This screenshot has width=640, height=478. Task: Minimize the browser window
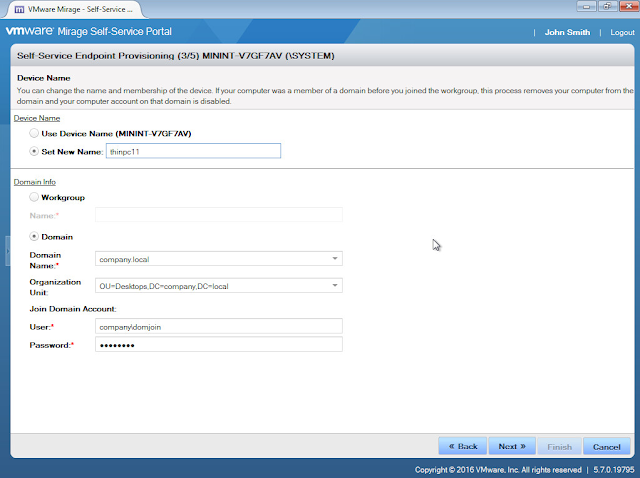[586, 6]
